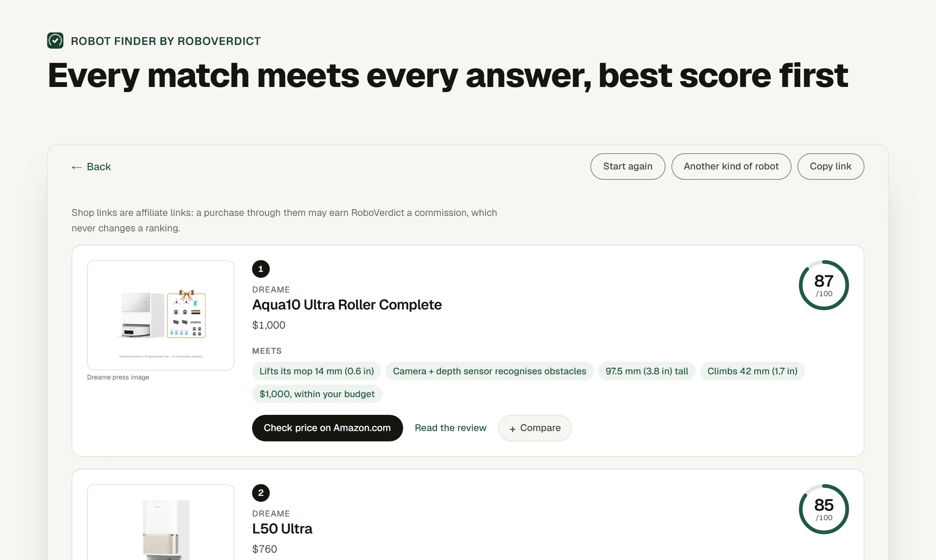Screen dimensions: 936x560
Task: Read the review of Aqua10 Ultra Roller Complete
Action: [x=450, y=428]
